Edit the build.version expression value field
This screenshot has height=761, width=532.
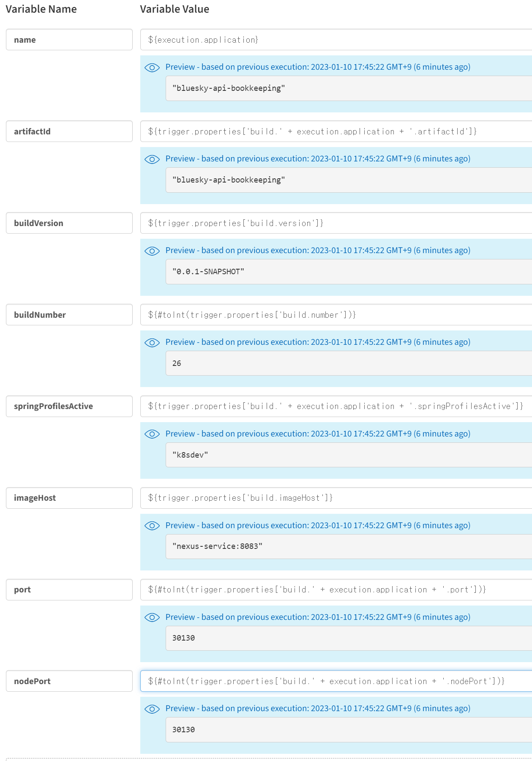pos(336,223)
